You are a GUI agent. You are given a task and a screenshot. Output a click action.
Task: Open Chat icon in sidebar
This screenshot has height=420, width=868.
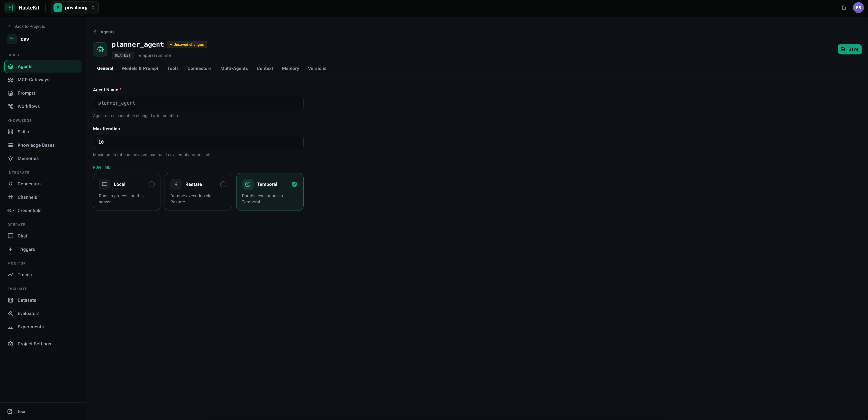(x=11, y=236)
